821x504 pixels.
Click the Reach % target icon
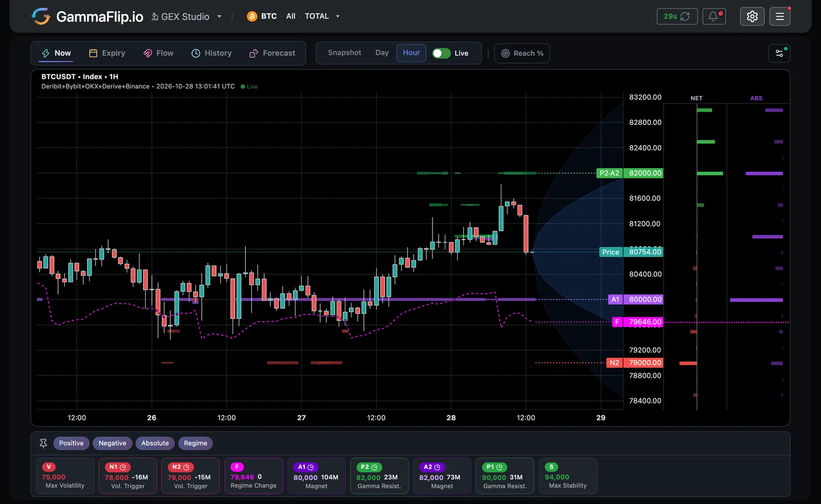click(x=505, y=53)
